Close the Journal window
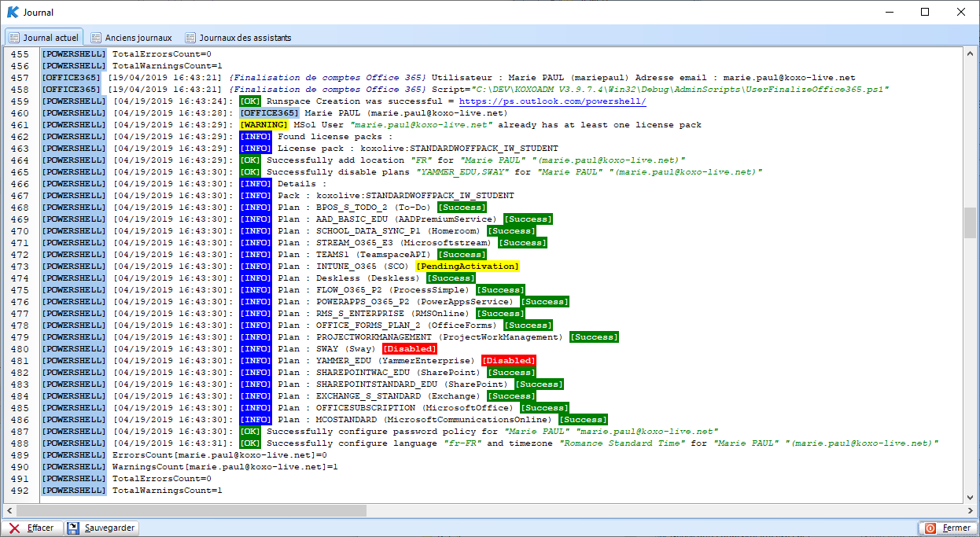 (961, 13)
